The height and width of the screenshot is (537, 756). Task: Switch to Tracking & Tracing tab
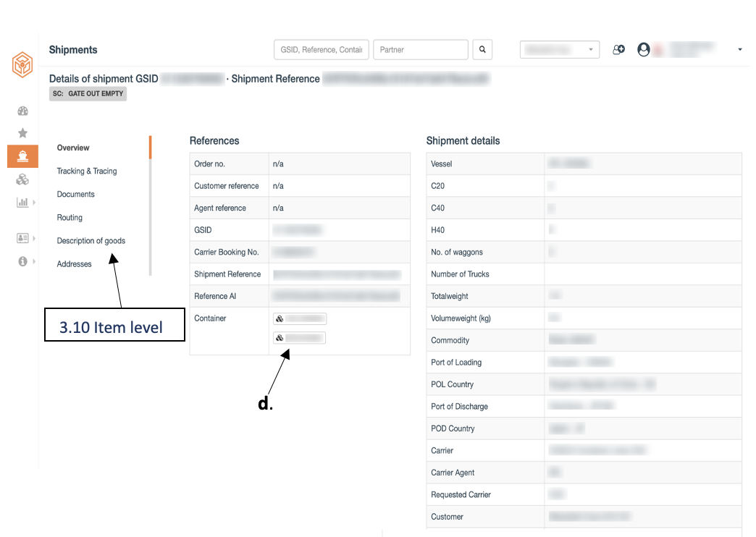pos(87,171)
